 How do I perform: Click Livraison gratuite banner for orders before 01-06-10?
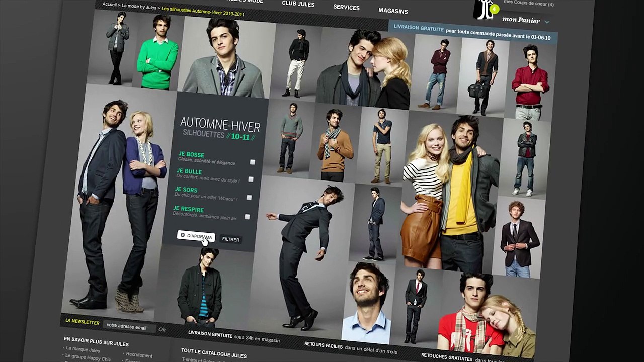tap(472, 33)
